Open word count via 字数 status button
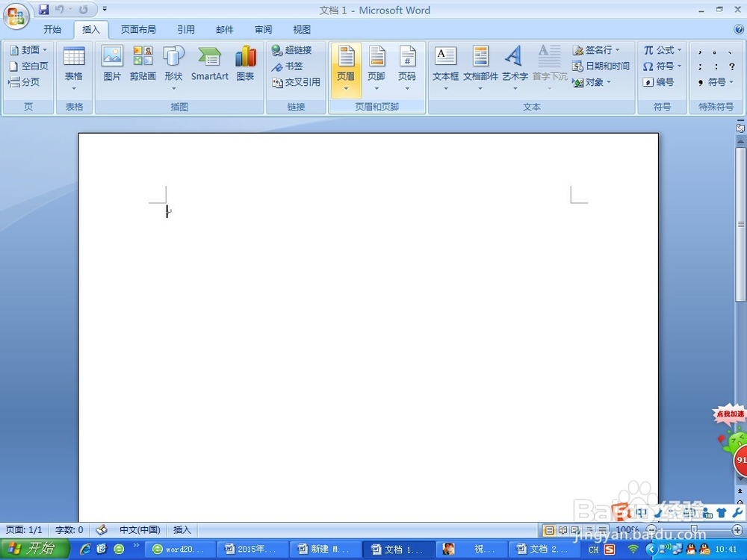 click(68, 529)
